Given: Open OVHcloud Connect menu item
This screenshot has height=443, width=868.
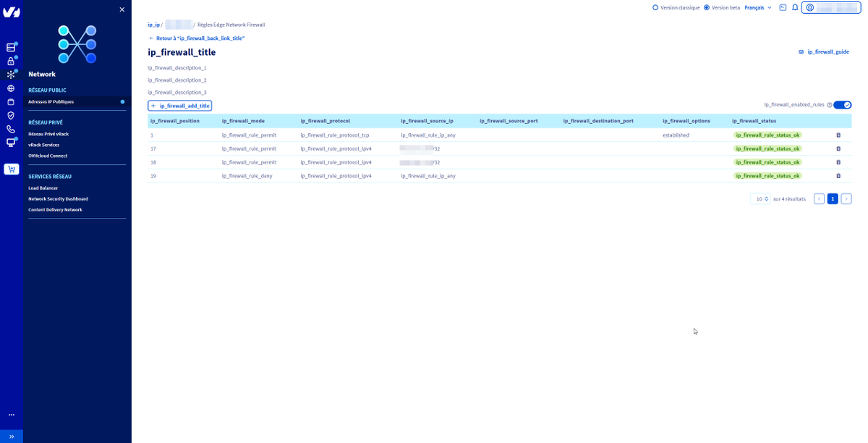Looking at the screenshot, I should [48, 156].
